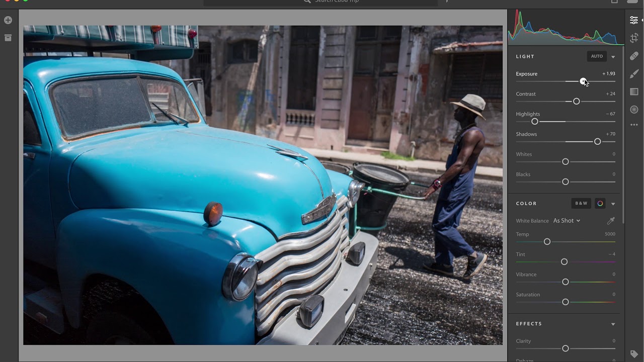Click the Temp slider handle
The height and width of the screenshot is (362, 644).
[x=547, y=242]
